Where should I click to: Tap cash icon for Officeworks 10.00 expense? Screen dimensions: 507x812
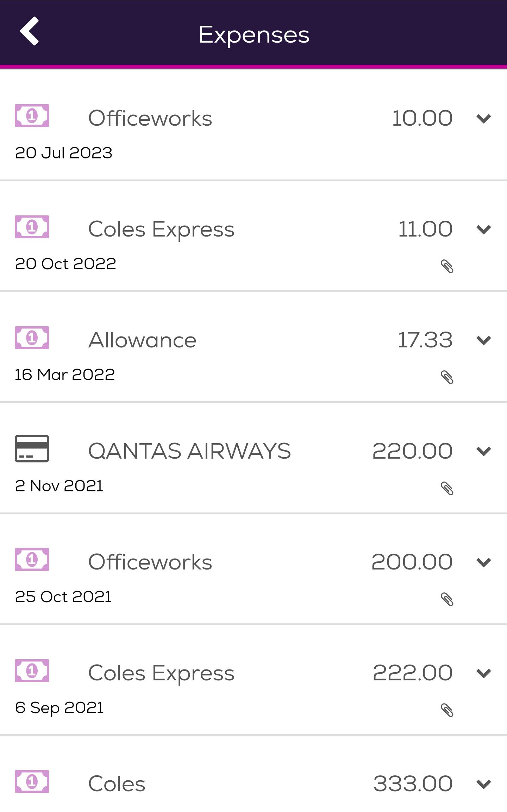(x=32, y=115)
